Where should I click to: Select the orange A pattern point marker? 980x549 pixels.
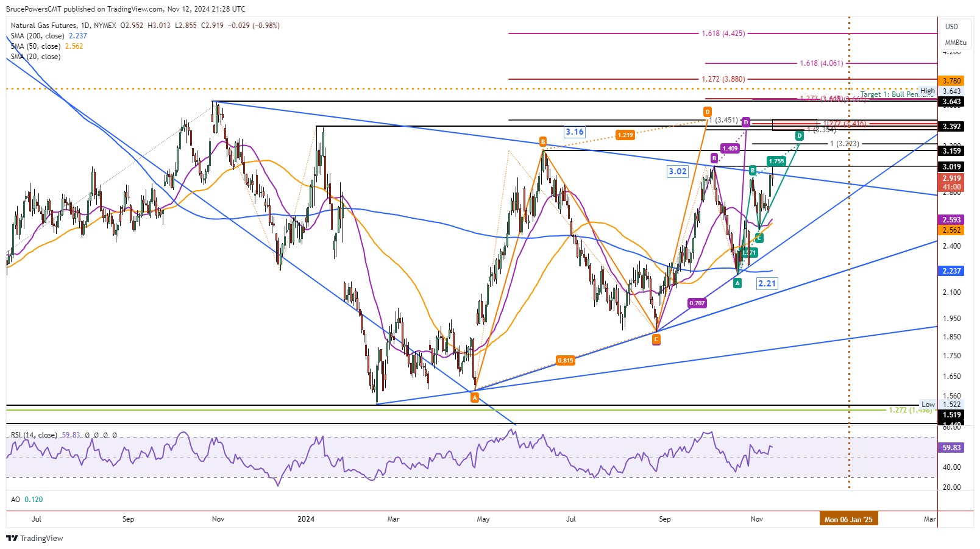[x=475, y=397]
